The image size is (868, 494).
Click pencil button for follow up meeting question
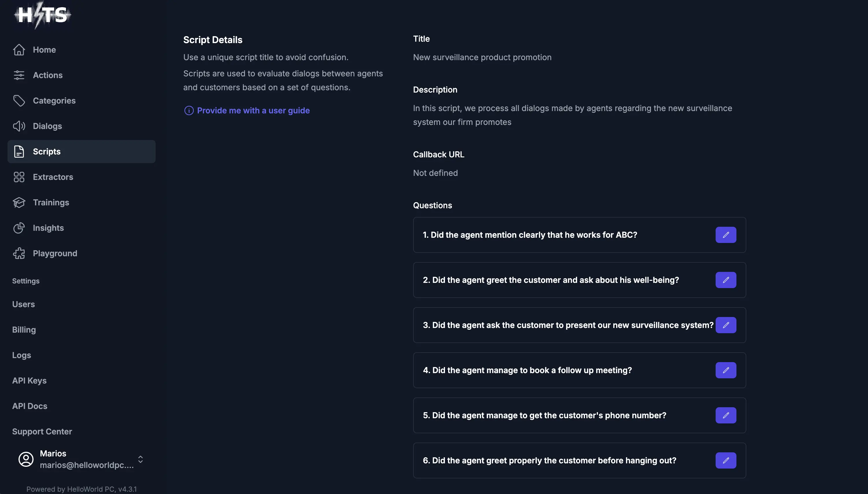pyautogui.click(x=725, y=370)
